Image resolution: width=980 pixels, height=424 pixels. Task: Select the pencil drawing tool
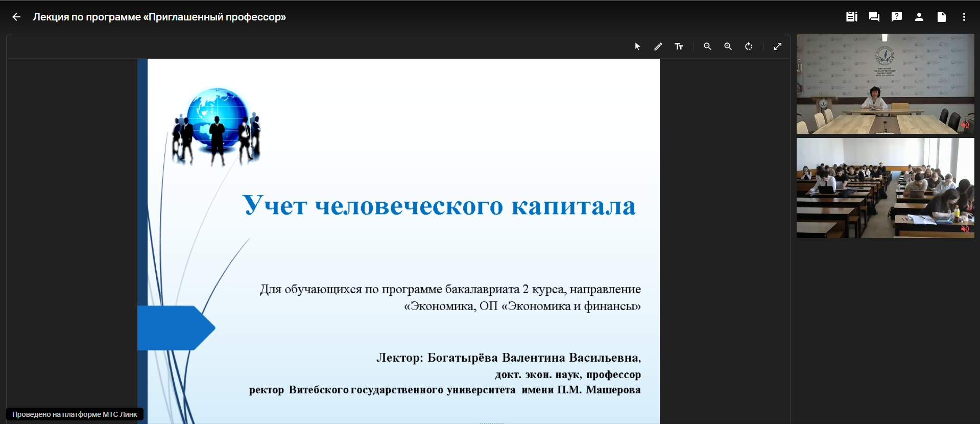[658, 46]
